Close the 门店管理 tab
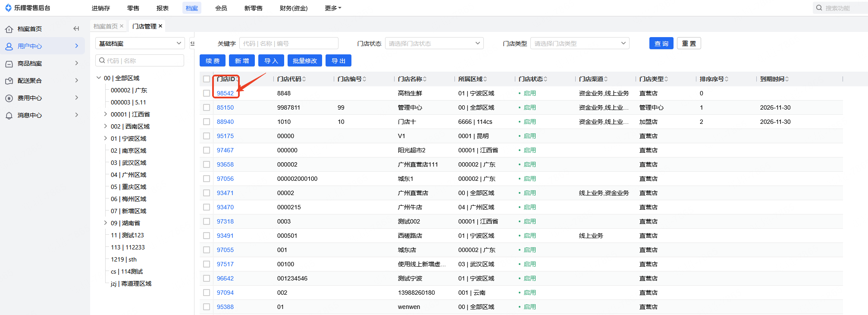Screen dimensions: 868x315 tap(160, 26)
